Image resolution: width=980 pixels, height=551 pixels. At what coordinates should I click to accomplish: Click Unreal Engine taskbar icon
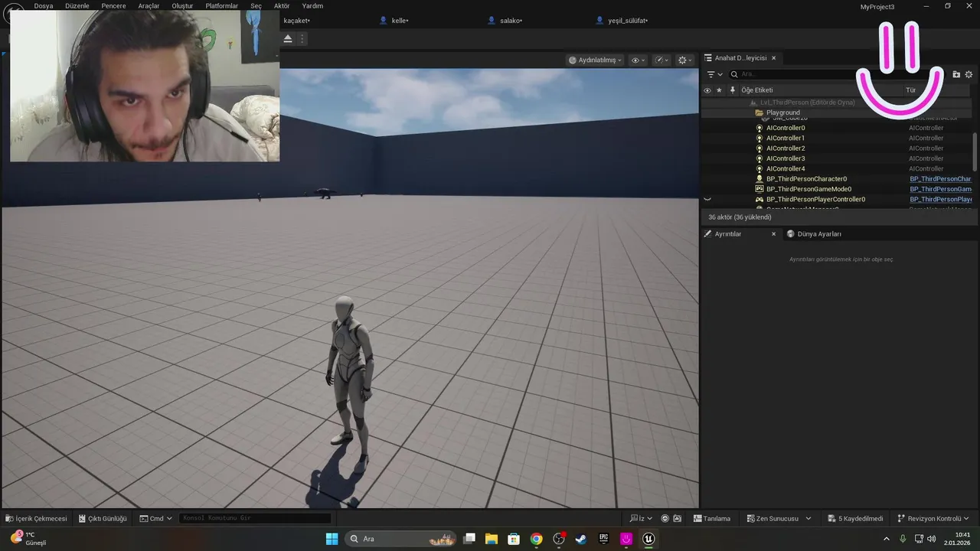click(x=648, y=539)
